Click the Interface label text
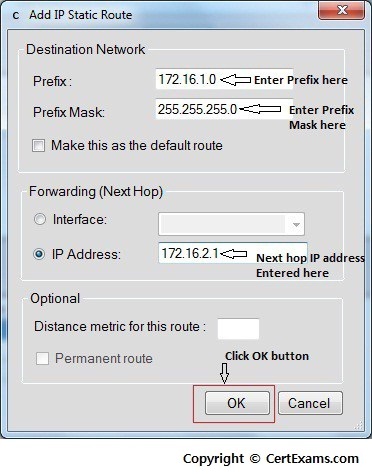 click(x=80, y=219)
